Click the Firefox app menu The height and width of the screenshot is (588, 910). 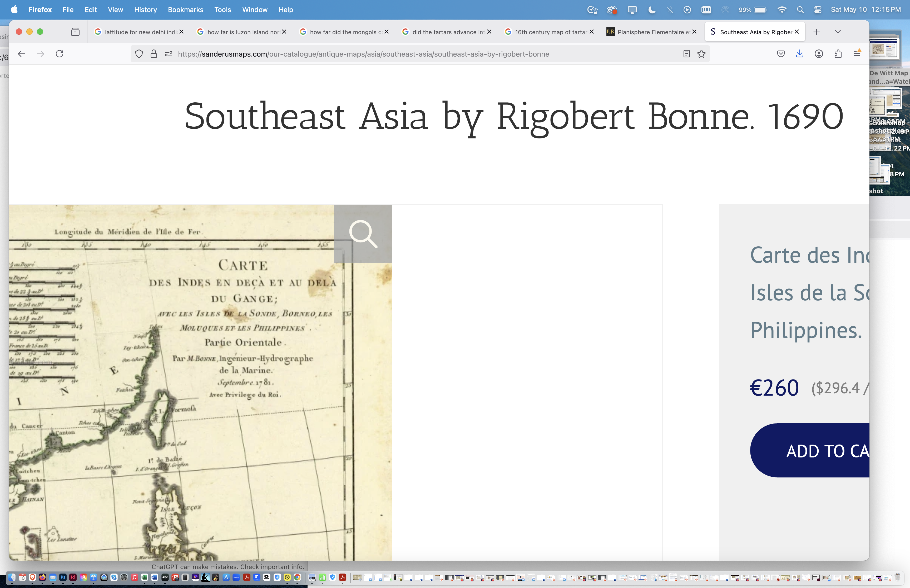[x=40, y=9]
